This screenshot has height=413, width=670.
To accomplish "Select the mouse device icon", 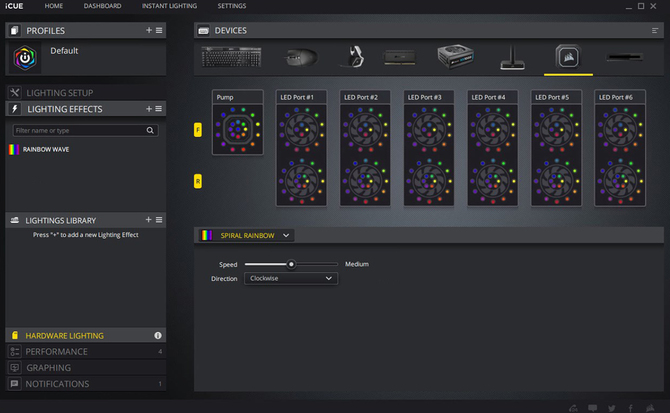I will (x=301, y=57).
